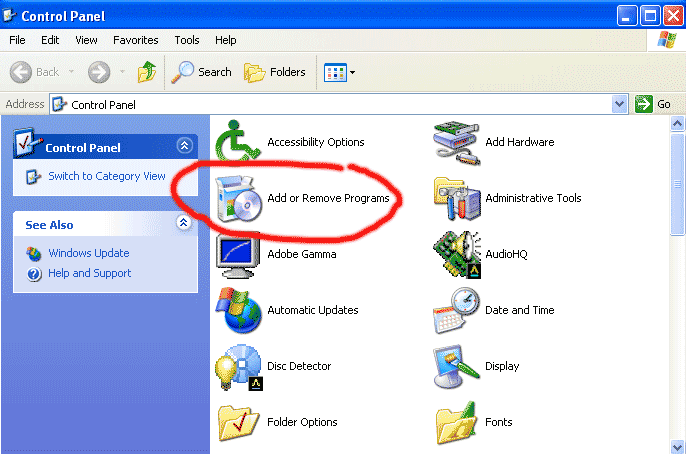
Task: Select the Administrative Tools label
Action: pos(533,198)
